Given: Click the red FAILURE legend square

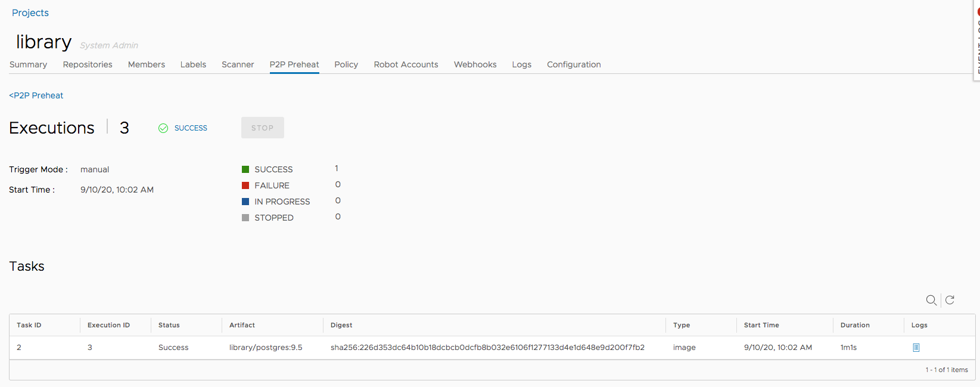Looking at the screenshot, I should pyautogui.click(x=245, y=185).
